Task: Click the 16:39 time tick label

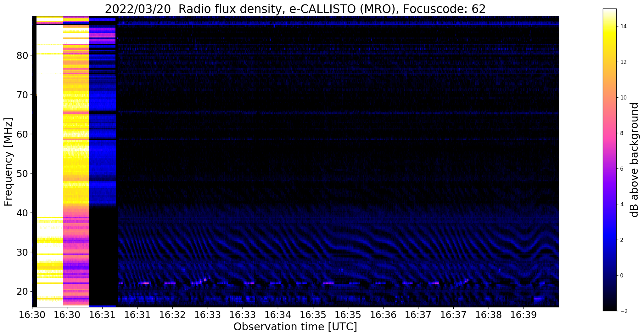Action: pyautogui.click(x=524, y=315)
